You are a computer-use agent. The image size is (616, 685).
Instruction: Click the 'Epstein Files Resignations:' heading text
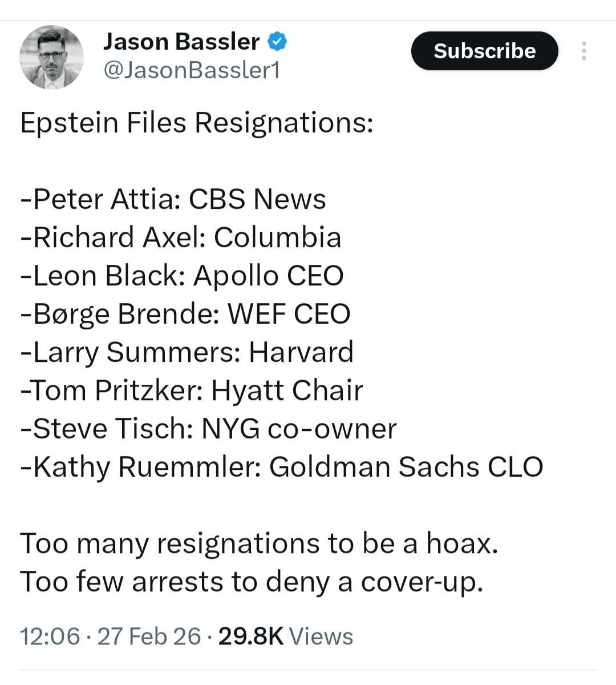[x=197, y=122]
